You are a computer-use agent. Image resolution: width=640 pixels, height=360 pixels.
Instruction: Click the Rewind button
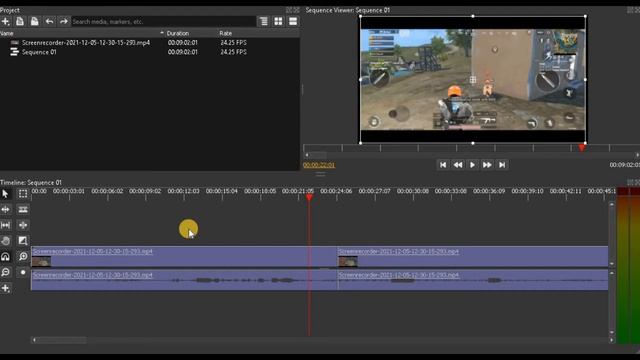click(458, 164)
